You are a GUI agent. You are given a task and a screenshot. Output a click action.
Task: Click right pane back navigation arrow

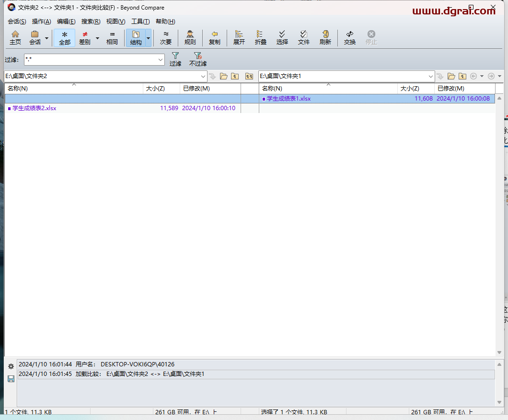pyautogui.click(x=473, y=77)
